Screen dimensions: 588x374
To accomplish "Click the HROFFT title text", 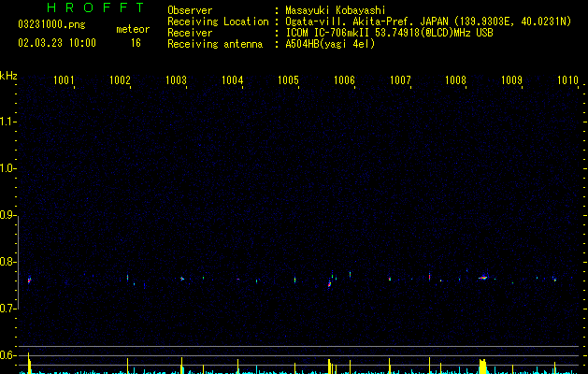I will click(x=95, y=7).
